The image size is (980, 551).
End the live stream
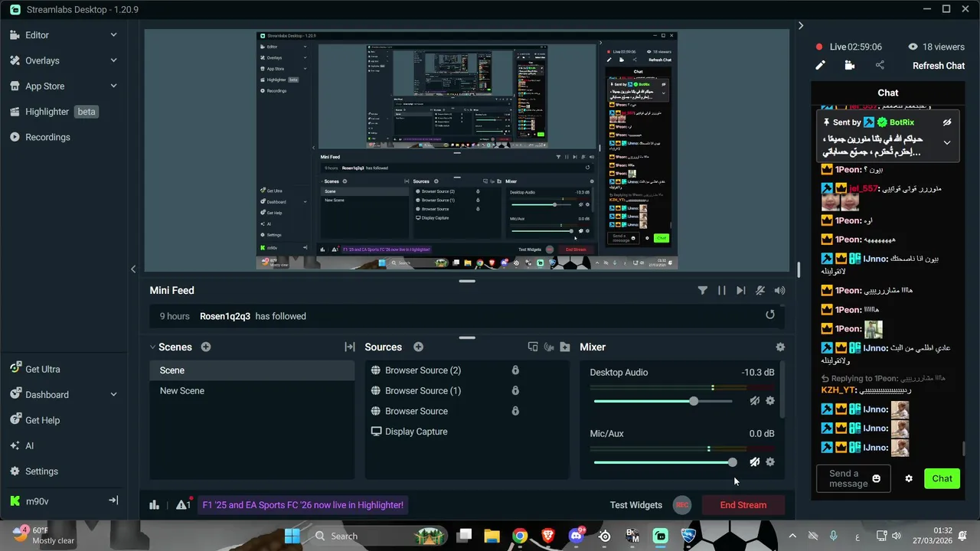coord(743,504)
